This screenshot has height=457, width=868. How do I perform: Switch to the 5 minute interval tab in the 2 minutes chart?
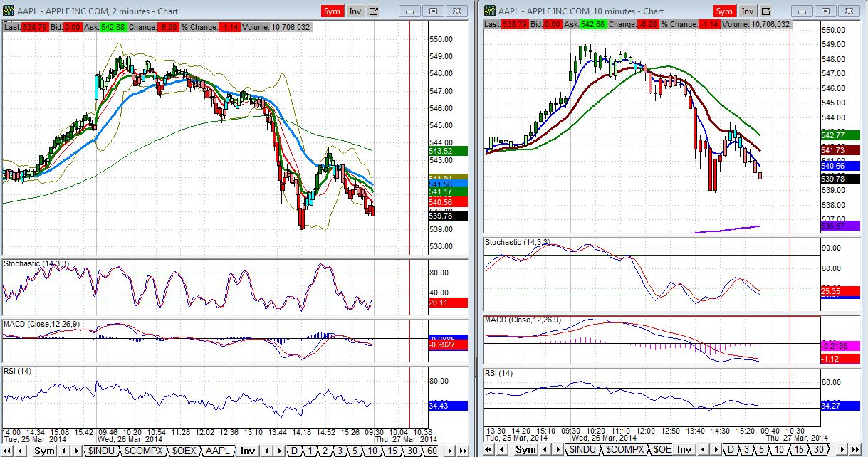pos(355,451)
